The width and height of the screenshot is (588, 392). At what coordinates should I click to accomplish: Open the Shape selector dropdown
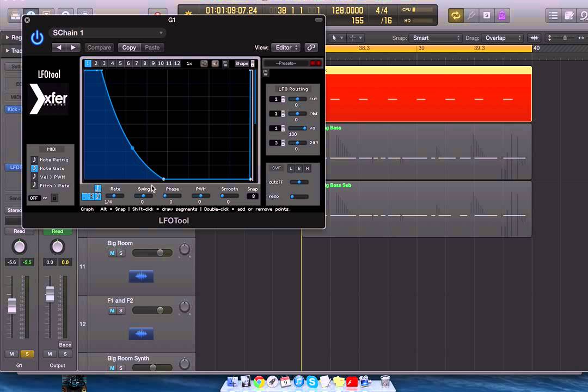tap(244, 63)
